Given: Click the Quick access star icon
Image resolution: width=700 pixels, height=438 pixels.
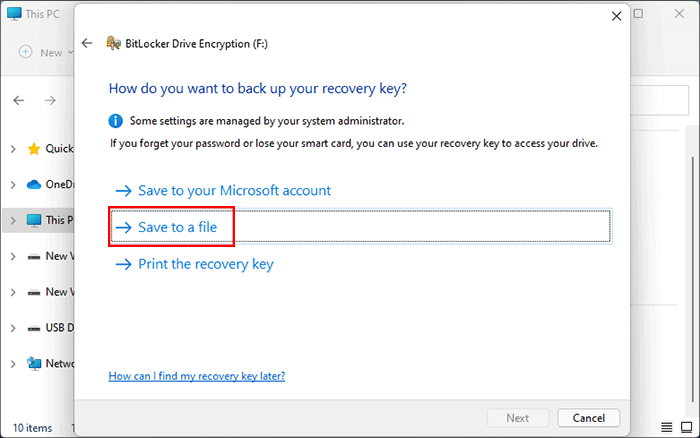Looking at the screenshot, I should click(35, 148).
